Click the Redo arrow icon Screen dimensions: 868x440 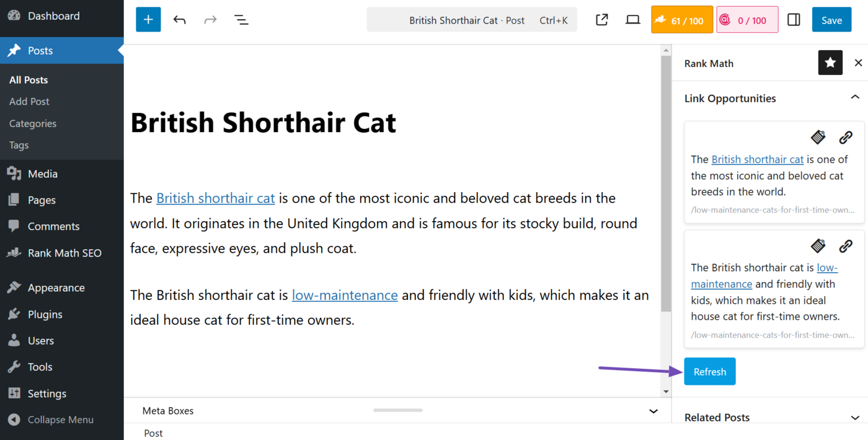[x=210, y=19]
